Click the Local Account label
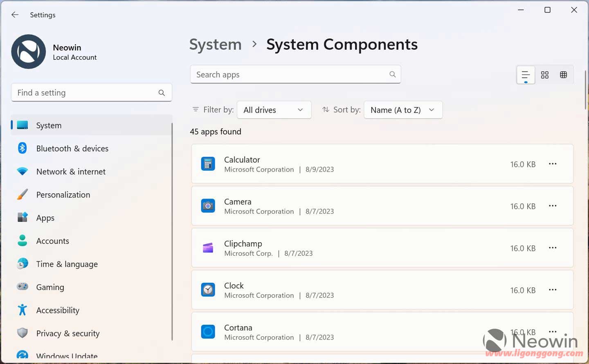This screenshot has width=589, height=364. (x=75, y=58)
